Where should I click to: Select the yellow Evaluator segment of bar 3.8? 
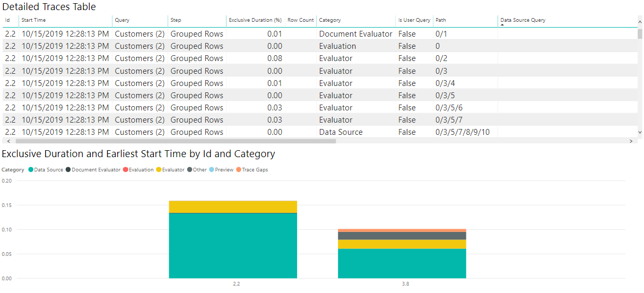click(x=402, y=244)
